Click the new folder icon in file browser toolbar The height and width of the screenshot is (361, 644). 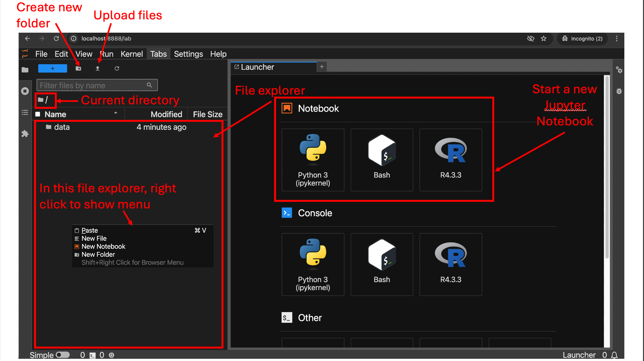(x=78, y=68)
